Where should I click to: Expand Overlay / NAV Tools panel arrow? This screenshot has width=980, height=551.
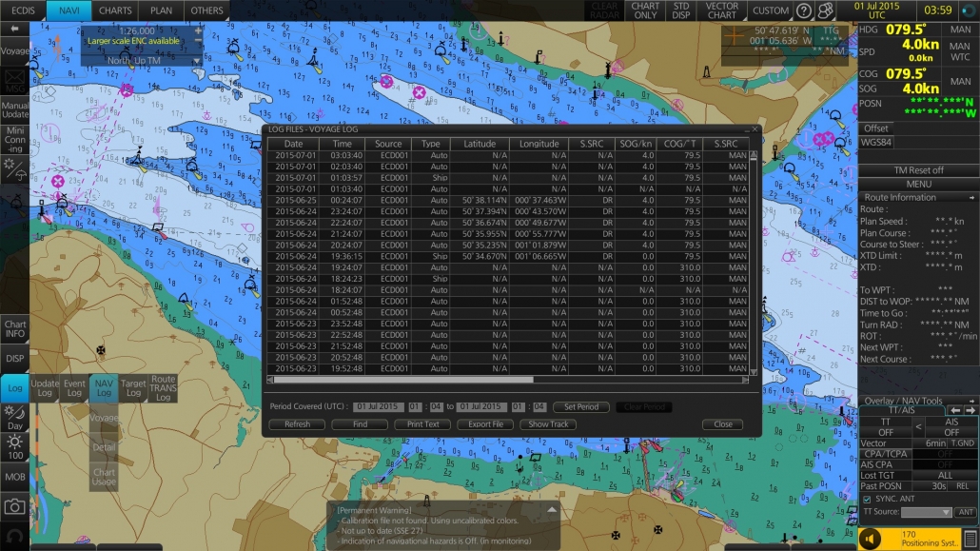pos(971,401)
